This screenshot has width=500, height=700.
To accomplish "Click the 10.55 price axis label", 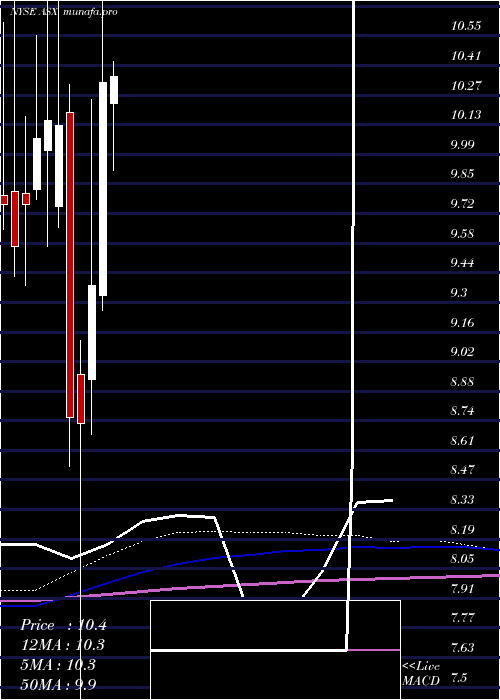I will coord(466,26).
